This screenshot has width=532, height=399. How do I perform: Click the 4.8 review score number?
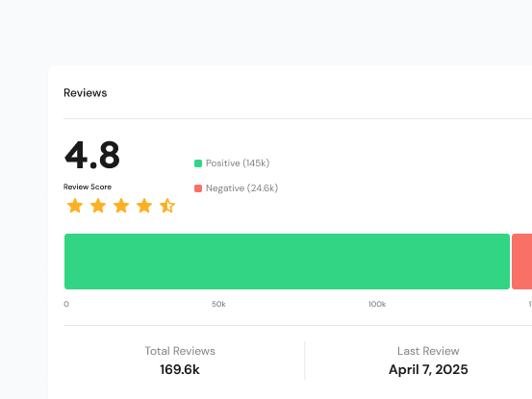point(92,155)
